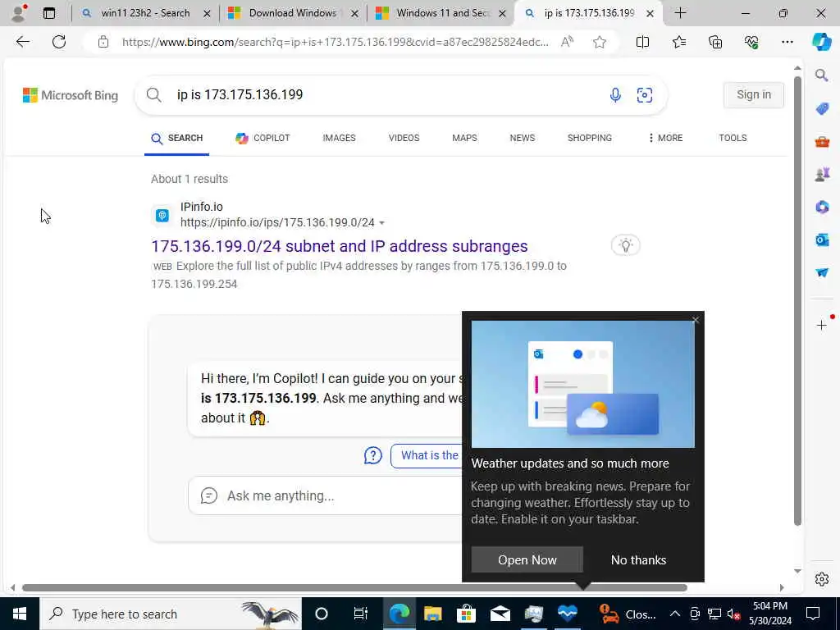Click the taskbar Type here to search box
The width and height of the screenshot is (840, 630).
[171, 614]
